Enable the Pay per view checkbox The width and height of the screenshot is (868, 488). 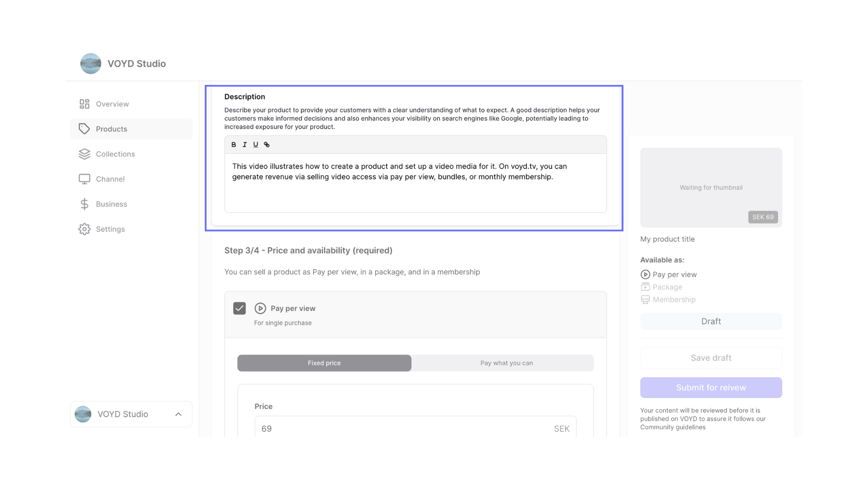coord(240,308)
